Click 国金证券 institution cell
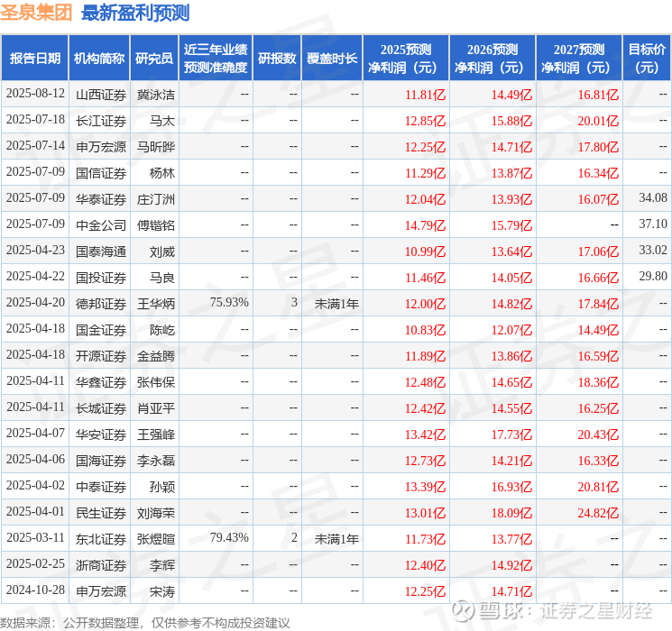672x631 pixels. pos(101,330)
